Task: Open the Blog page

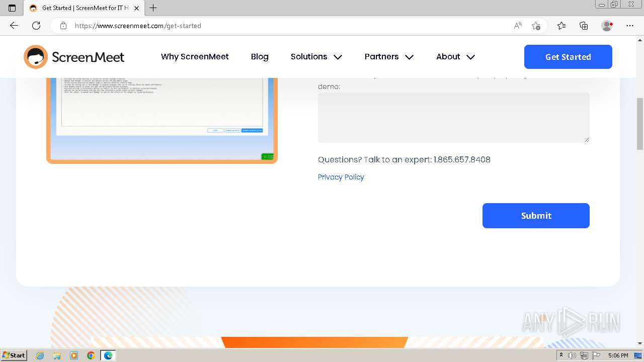Action: (x=260, y=57)
